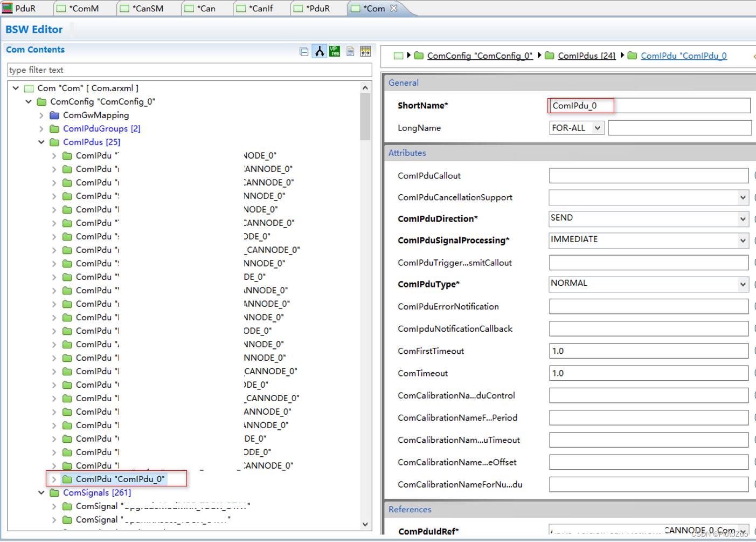Click the ComIPdus folder icon in breadcrumb
Image resolution: width=756 pixels, height=542 pixels.
pos(550,56)
